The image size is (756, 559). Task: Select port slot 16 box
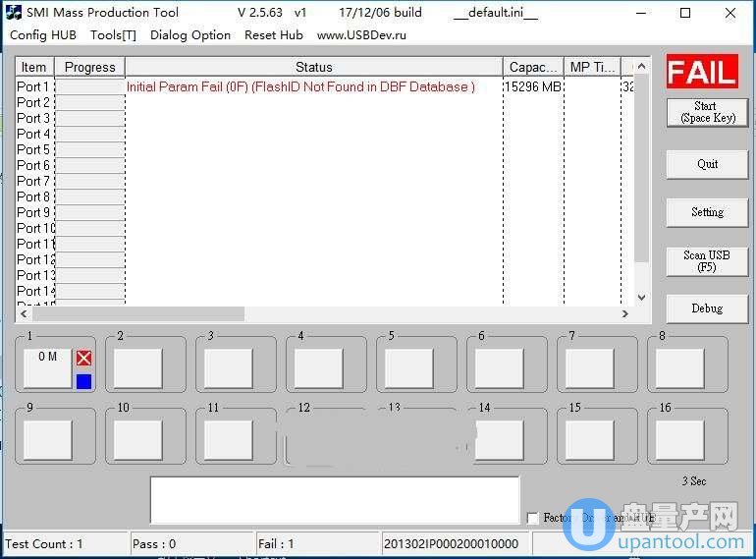tap(679, 439)
